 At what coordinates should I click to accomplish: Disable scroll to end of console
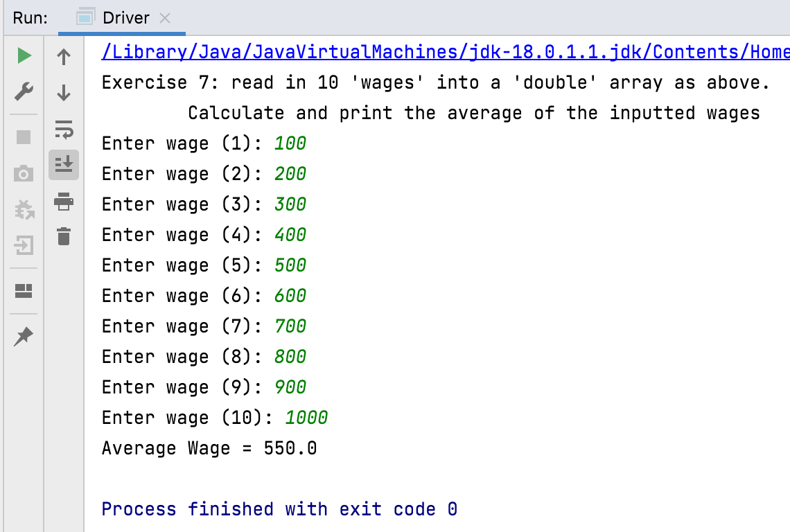point(64,165)
